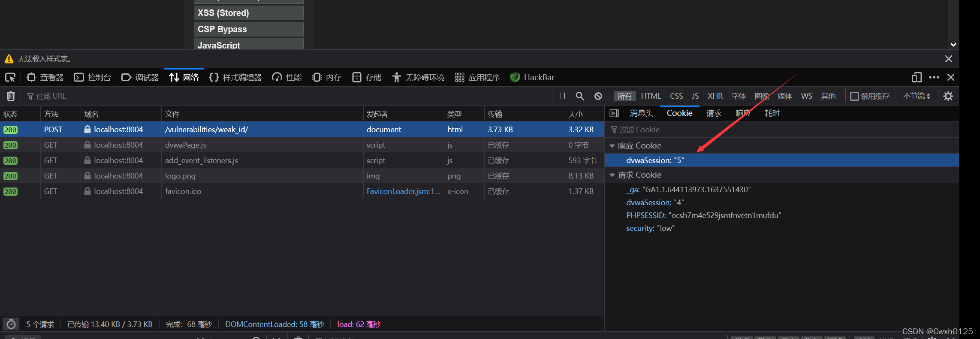Switch to the 消息头 headers tab

(x=641, y=113)
